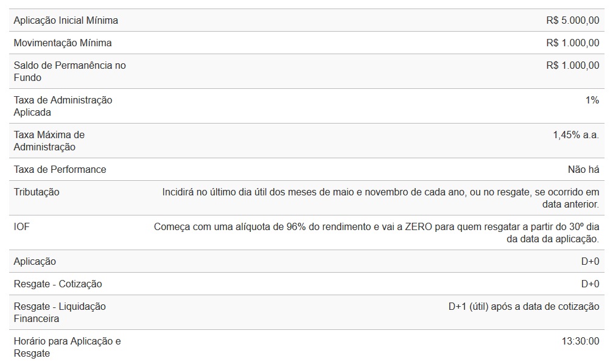This screenshot has height=364, width=610.
Task: Click the 'Taxa de Administração Aplicada' label
Action: tap(63, 106)
